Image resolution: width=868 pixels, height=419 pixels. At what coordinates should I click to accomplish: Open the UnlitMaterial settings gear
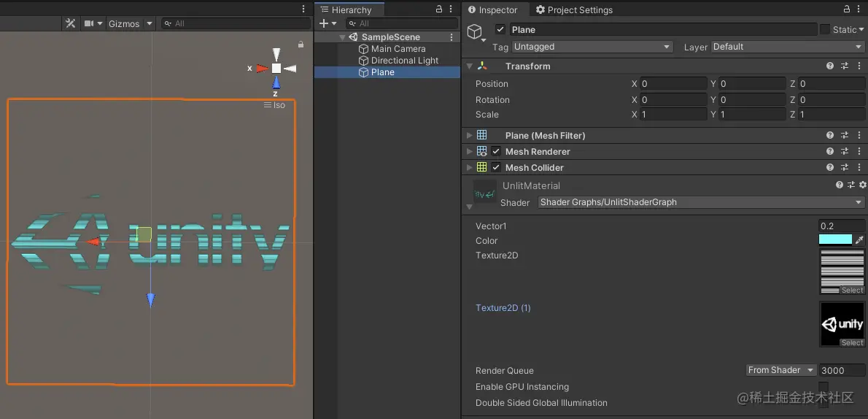click(x=862, y=185)
